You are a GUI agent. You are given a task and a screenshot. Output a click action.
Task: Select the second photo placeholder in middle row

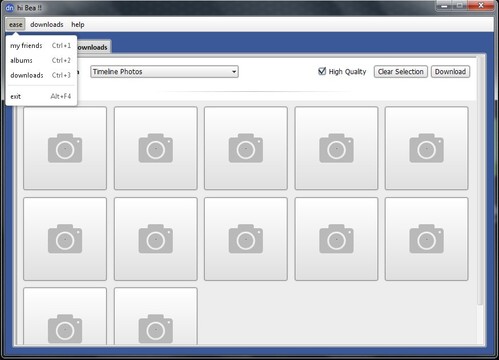click(156, 239)
